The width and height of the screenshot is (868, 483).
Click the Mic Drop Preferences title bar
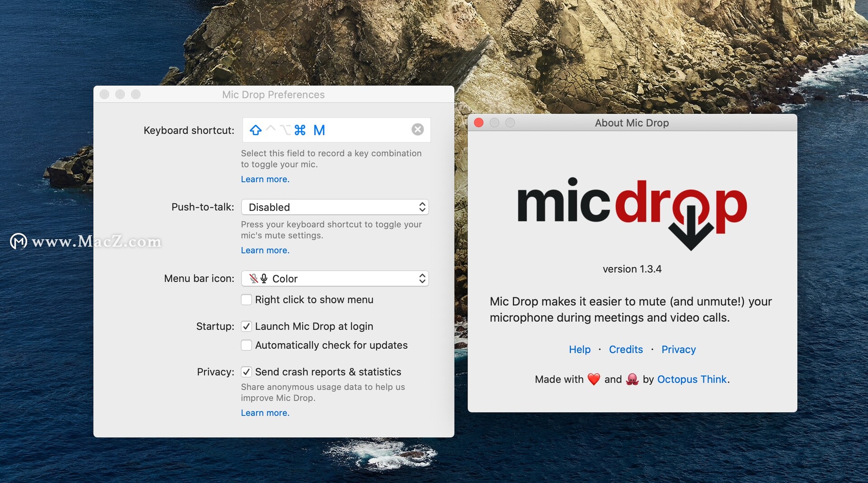click(274, 95)
